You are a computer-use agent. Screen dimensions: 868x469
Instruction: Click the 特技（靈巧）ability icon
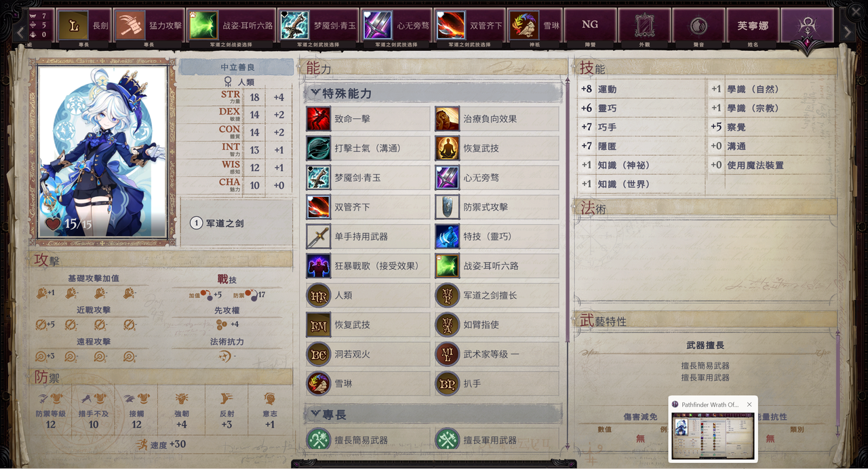click(x=448, y=236)
